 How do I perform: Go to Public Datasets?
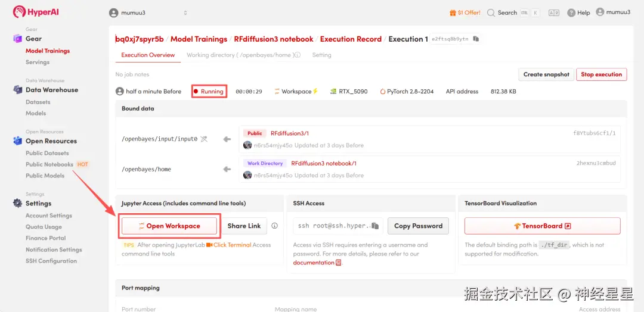click(47, 153)
